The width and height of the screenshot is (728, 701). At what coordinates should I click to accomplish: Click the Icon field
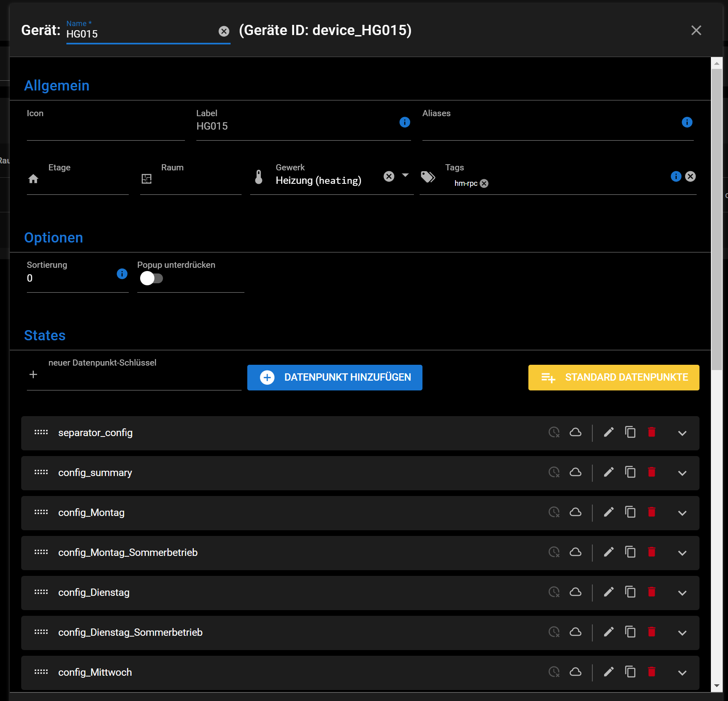[x=106, y=124]
